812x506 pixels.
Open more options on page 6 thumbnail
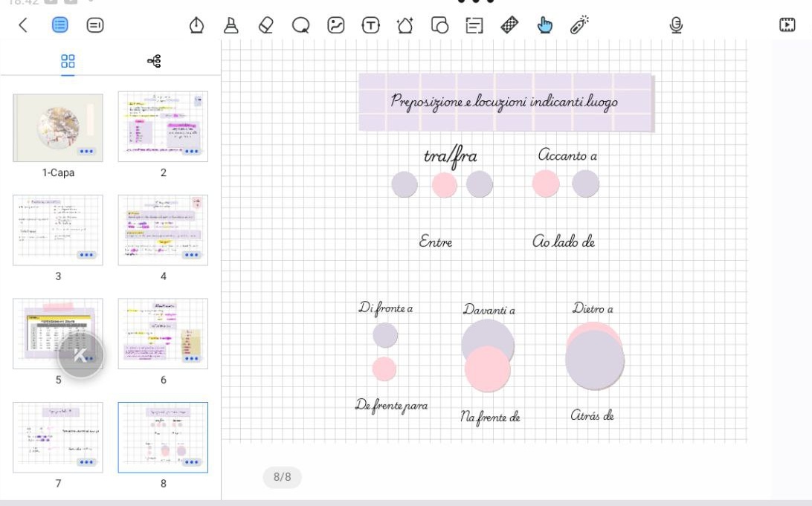[192, 359]
